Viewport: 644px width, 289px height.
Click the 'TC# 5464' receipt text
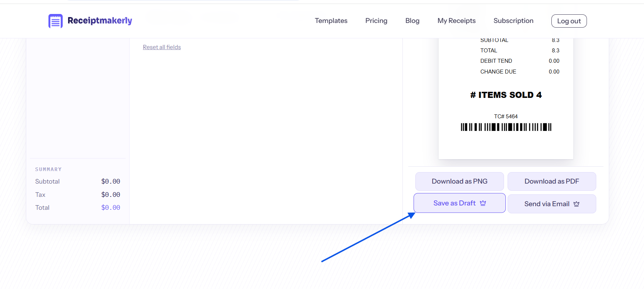point(506,117)
